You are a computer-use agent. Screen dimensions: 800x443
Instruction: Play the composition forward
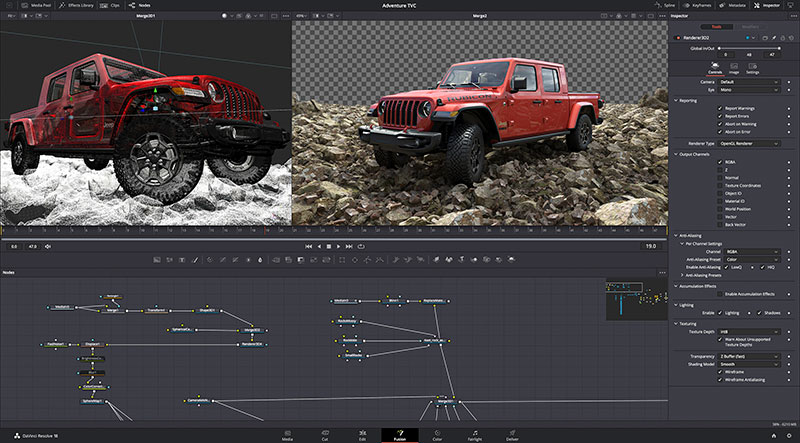[339, 247]
